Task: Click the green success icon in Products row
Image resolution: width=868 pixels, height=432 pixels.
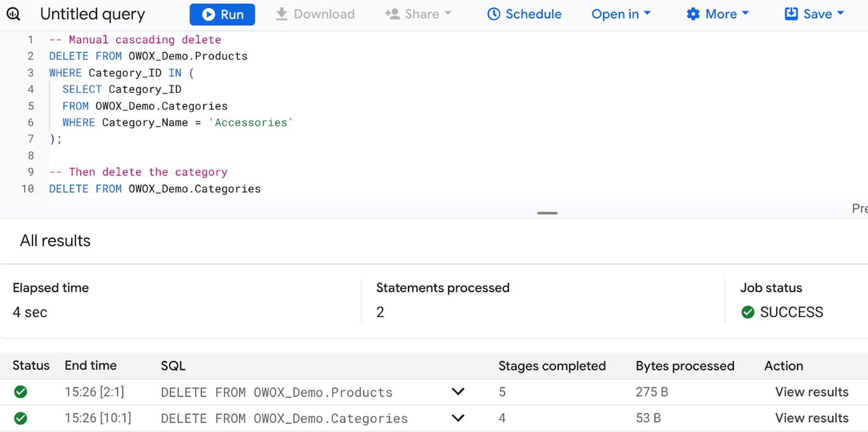Action: point(20,392)
